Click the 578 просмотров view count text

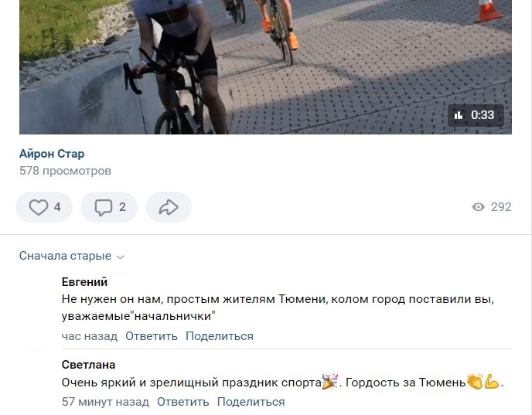(x=65, y=171)
